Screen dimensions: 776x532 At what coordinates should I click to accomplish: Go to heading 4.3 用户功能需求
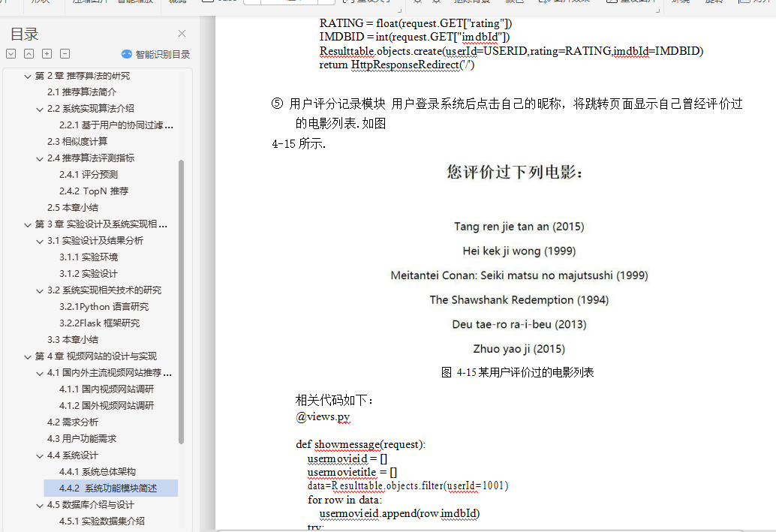[82, 439]
